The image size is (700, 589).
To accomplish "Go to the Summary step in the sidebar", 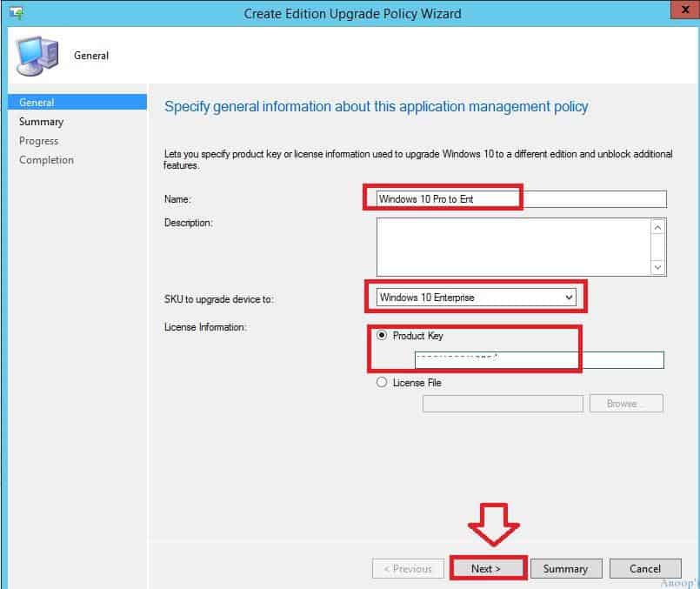I will pos(42,122).
